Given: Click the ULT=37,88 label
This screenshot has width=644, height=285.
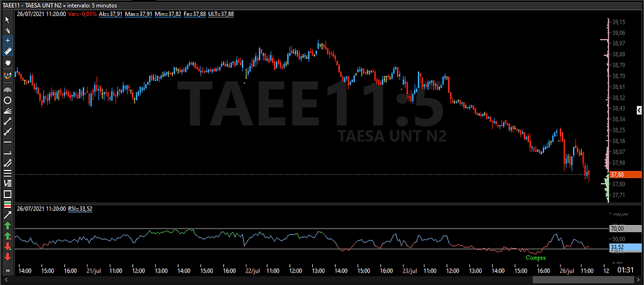Looking at the screenshot, I should coord(221,14).
